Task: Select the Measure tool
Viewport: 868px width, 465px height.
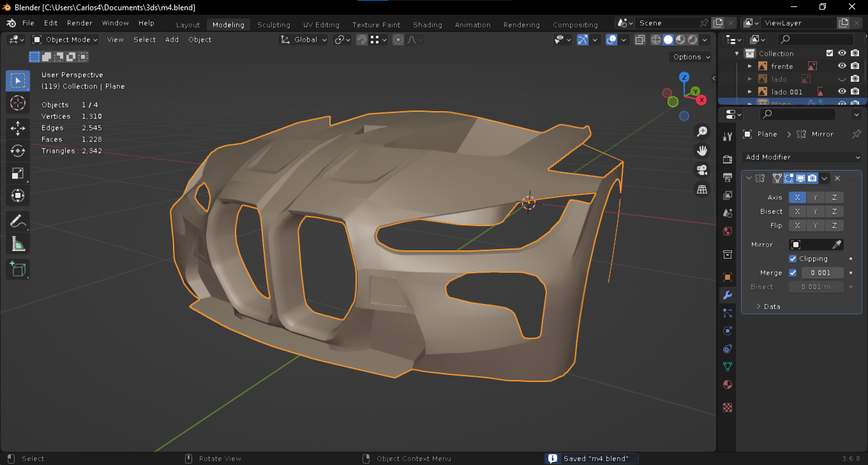Action: click(x=18, y=244)
